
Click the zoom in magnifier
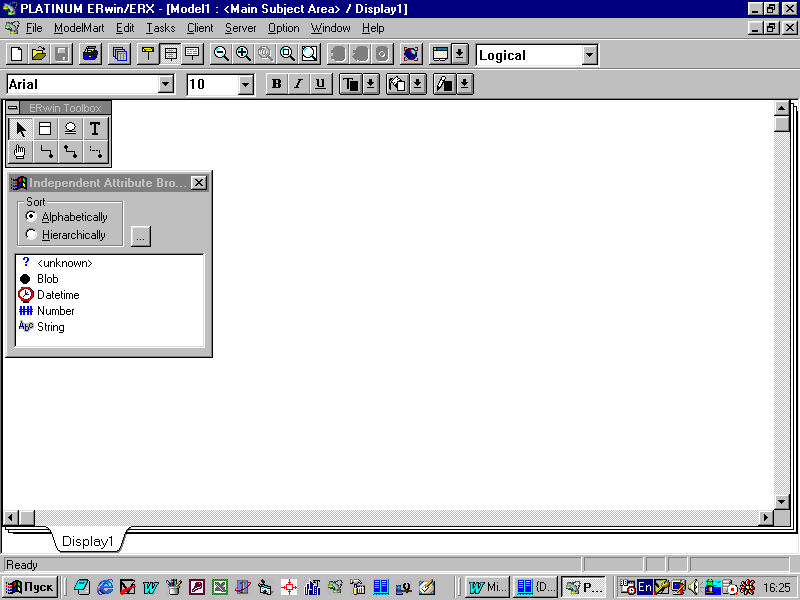[x=243, y=54]
